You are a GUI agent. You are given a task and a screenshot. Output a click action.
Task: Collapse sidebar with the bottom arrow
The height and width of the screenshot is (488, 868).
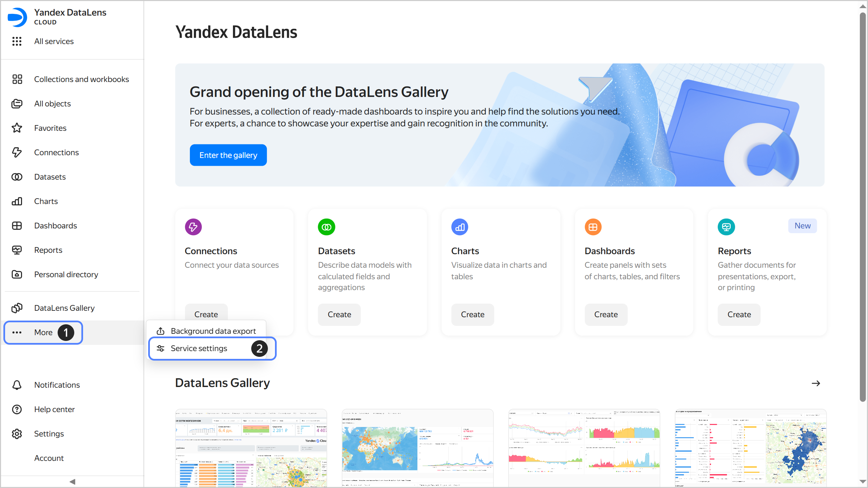tap(72, 482)
